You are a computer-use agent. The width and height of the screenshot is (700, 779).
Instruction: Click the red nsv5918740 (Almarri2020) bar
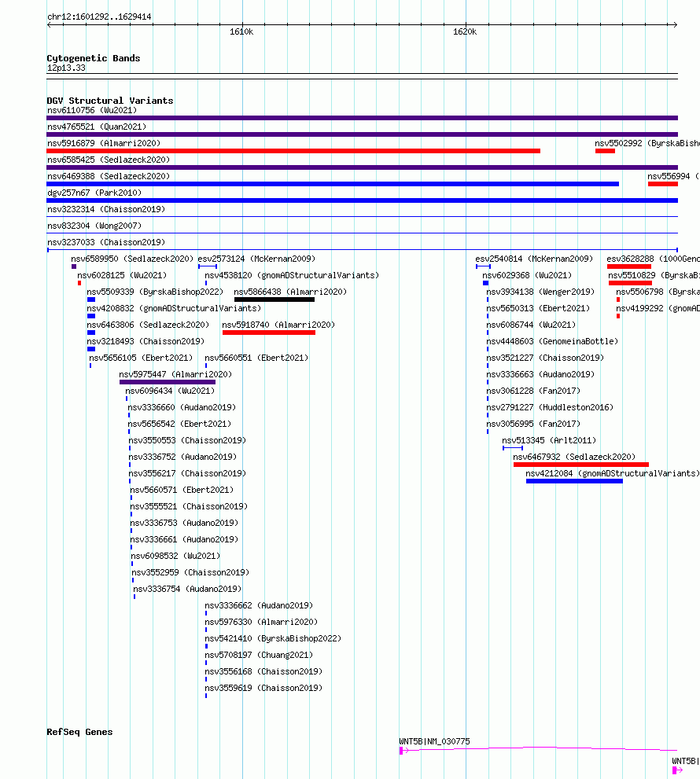(269, 333)
